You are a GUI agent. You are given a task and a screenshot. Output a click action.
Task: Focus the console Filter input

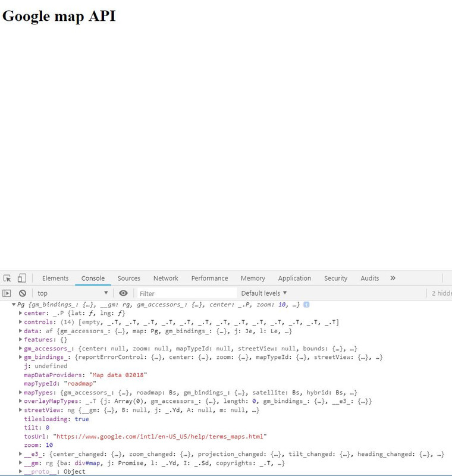(x=187, y=293)
